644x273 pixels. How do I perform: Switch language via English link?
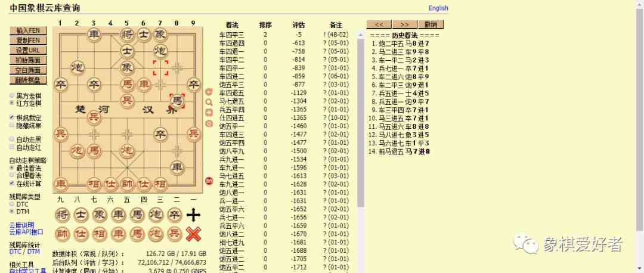(438, 8)
